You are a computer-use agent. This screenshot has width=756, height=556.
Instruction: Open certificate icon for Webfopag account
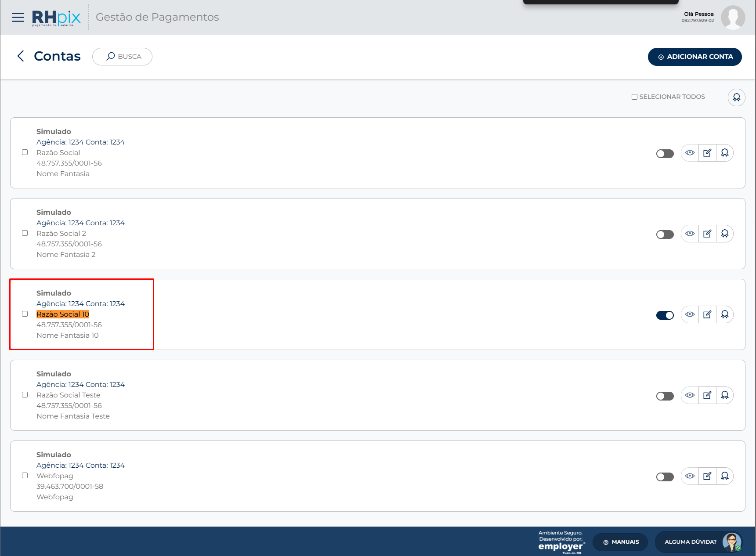(x=725, y=476)
